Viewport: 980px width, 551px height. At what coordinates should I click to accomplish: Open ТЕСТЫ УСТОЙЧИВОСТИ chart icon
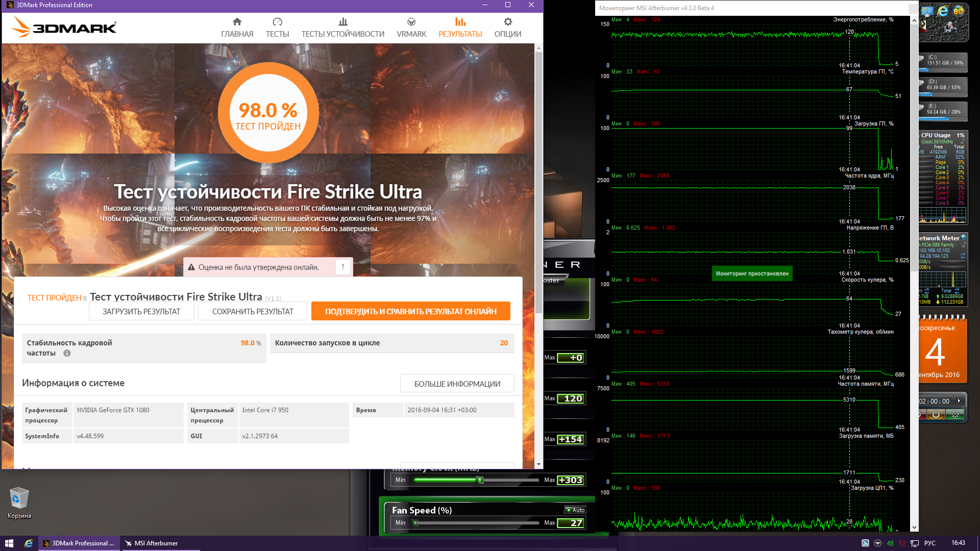click(x=342, y=22)
